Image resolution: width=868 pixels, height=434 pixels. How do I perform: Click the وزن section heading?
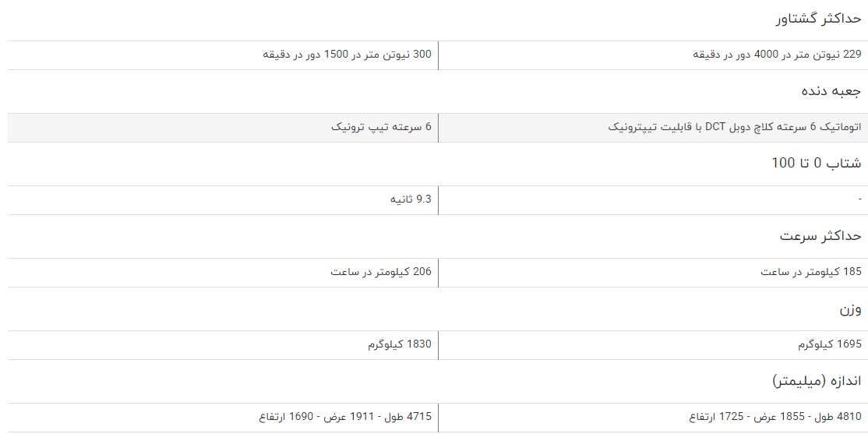click(850, 309)
